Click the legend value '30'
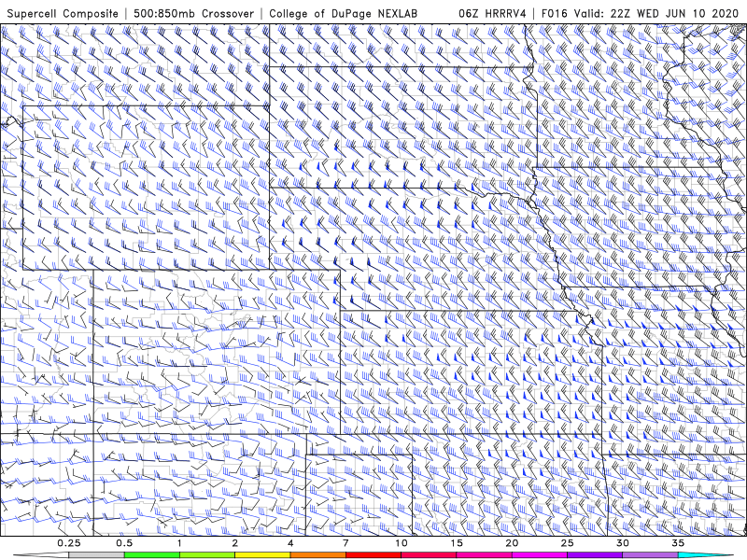This screenshot has width=747, height=560. [x=623, y=543]
